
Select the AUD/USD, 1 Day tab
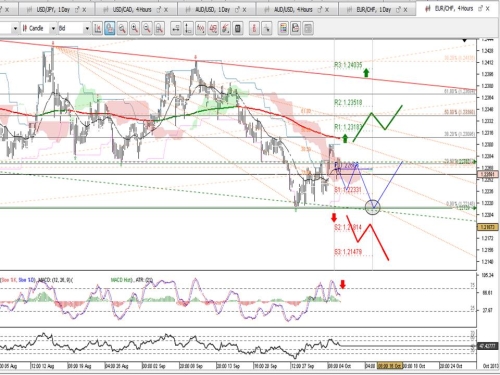coord(213,10)
